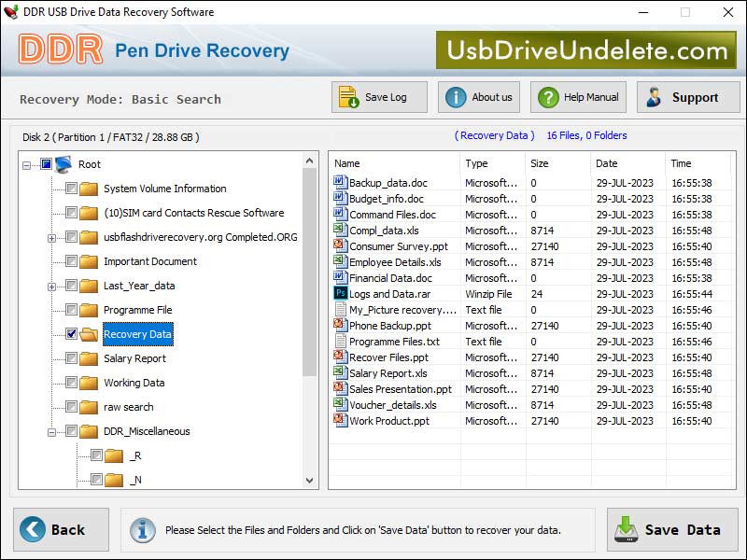Click the Excel icon beside Salary Report.xls
Image resolution: width=747 pixels, height=560 pixels.
click(340, 372)
